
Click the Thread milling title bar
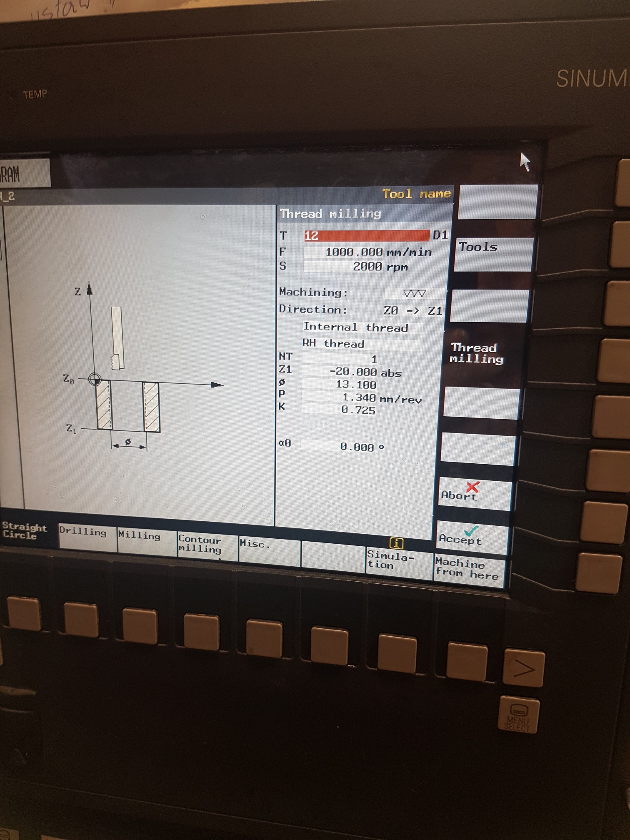[x=364, y=214]
